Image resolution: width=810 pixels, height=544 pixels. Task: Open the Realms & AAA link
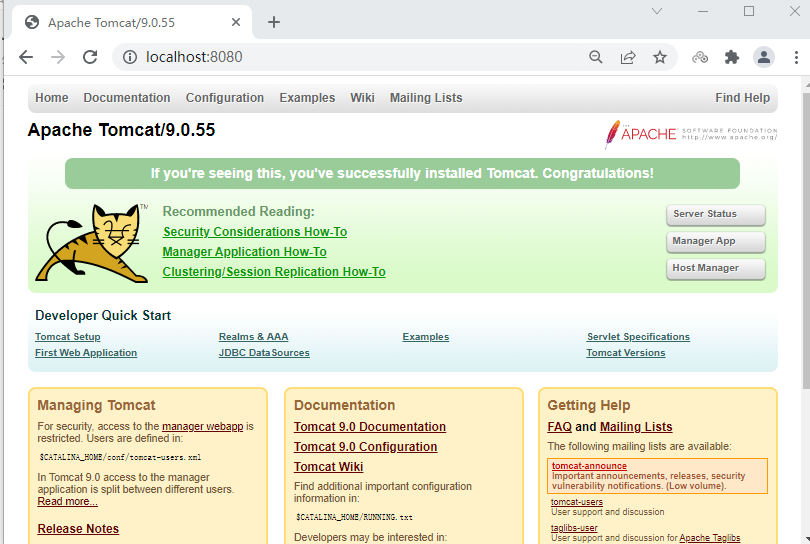click(x=253, y=337)
